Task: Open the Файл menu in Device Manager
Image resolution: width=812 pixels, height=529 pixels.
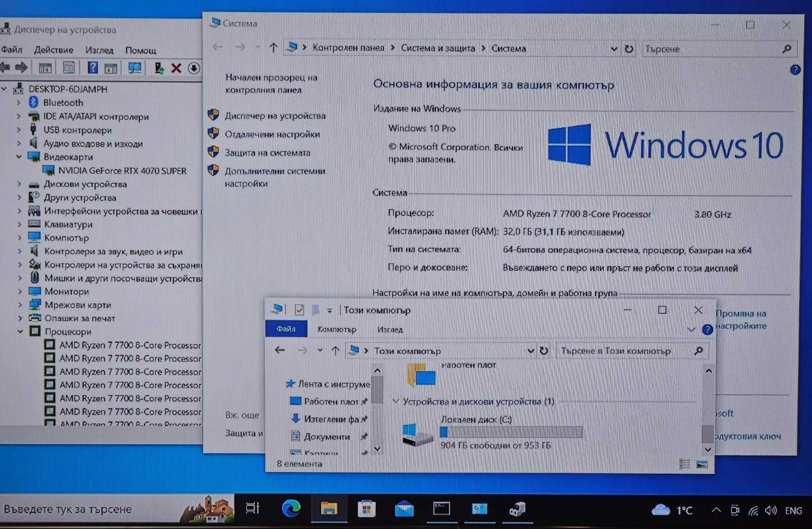Action: click(x=12, y=50)
